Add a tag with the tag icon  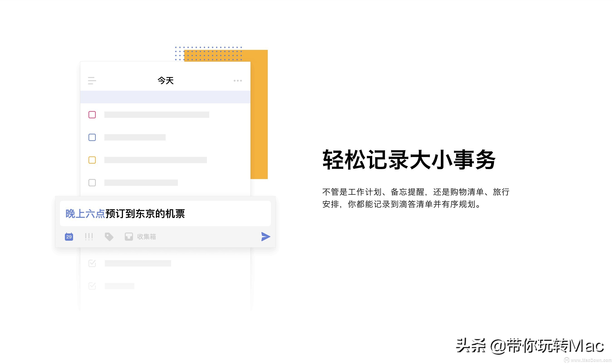109,236
